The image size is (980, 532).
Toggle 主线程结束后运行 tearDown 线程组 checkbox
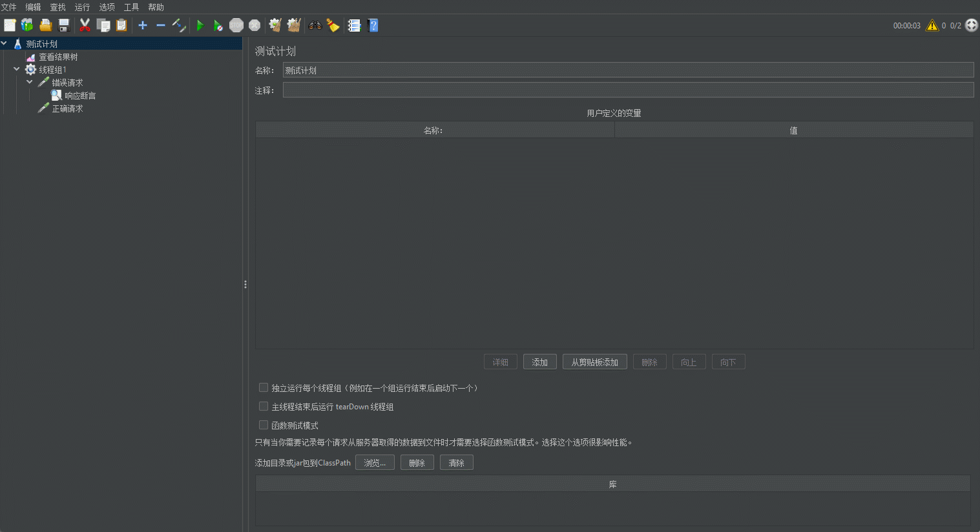tap(264, 406)
